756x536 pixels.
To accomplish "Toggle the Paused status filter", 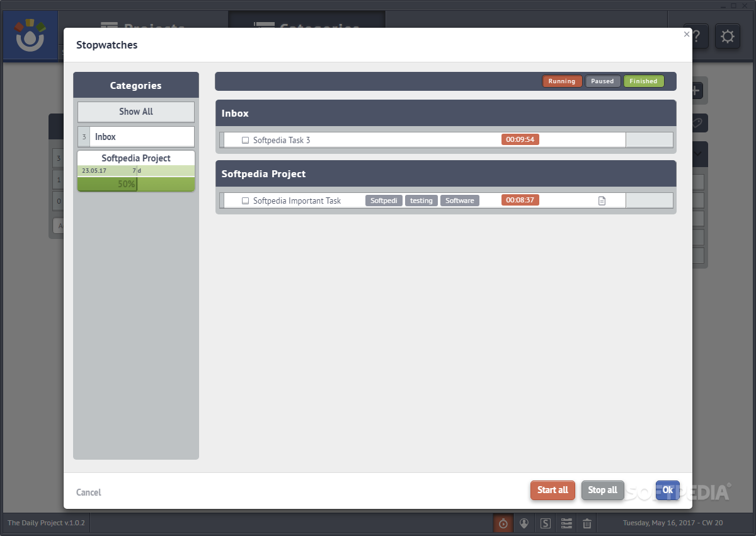I will [x=602, y=81].
